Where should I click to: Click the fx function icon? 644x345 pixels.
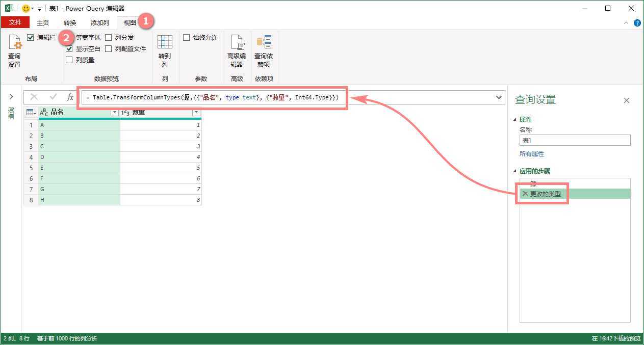pos(70,97)
